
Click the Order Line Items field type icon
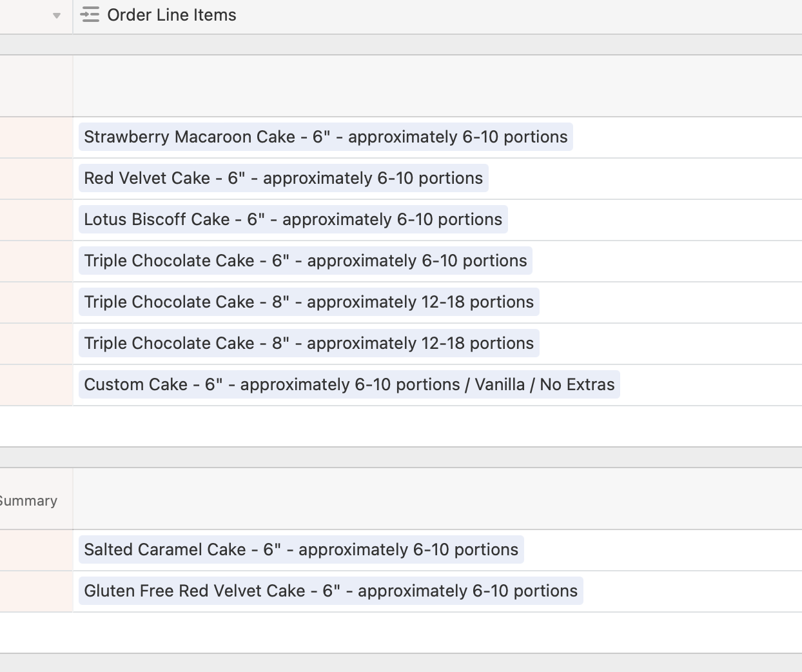(90, 15)
